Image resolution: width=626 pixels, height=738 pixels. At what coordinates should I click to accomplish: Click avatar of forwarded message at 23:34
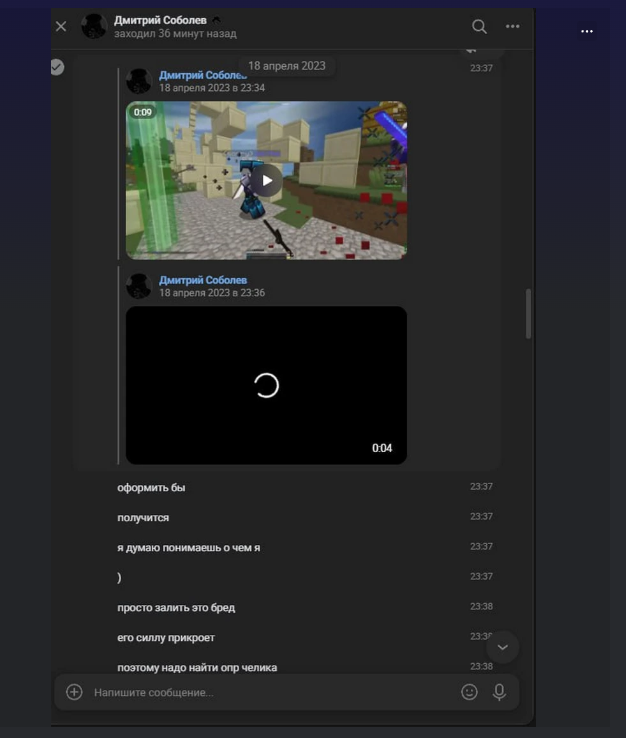[x=139, y=81]
